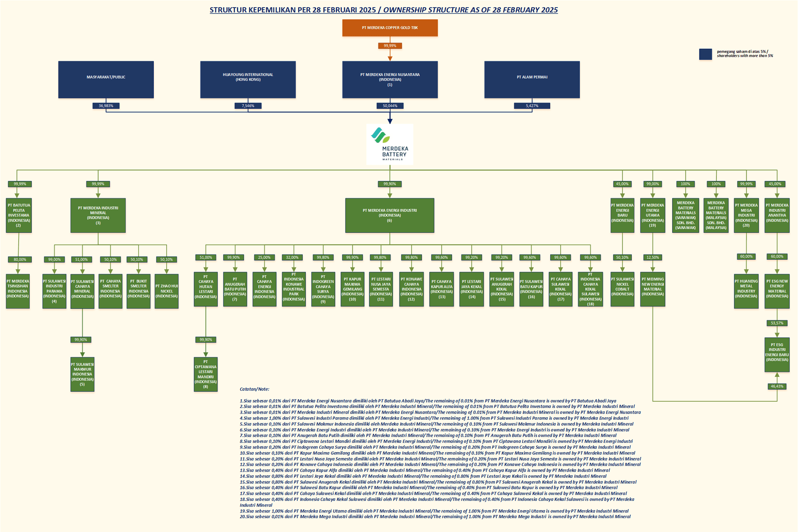798x532 pixels.
Task: Click the PT Huaneng Metal Industry box
Action: [x=746, y=291]
